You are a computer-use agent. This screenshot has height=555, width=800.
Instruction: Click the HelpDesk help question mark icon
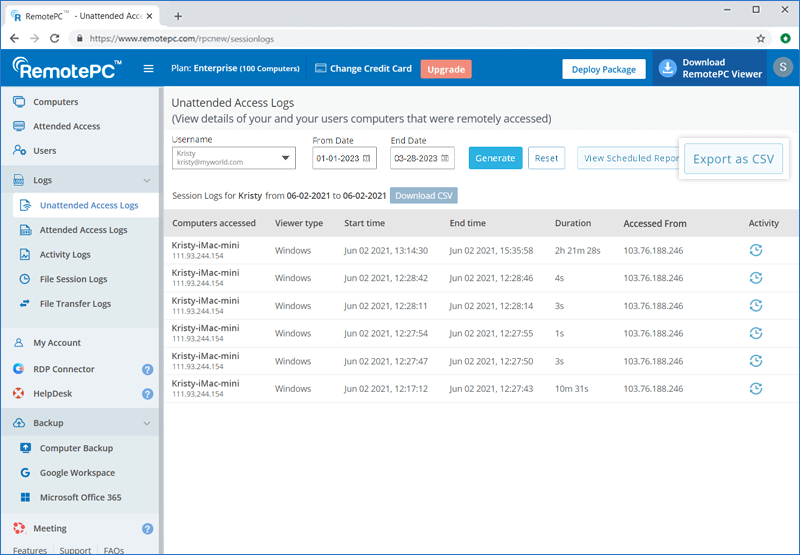coord(147,394)
